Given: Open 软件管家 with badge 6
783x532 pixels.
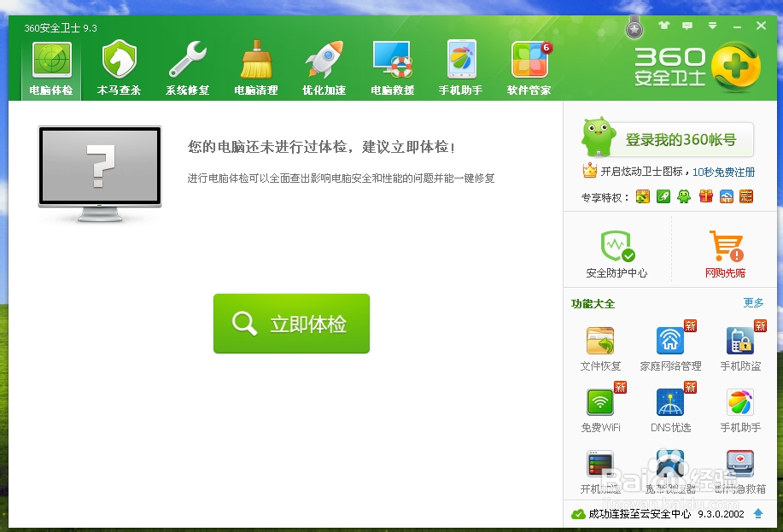Looking at the screenshot, I should [529, 68].
